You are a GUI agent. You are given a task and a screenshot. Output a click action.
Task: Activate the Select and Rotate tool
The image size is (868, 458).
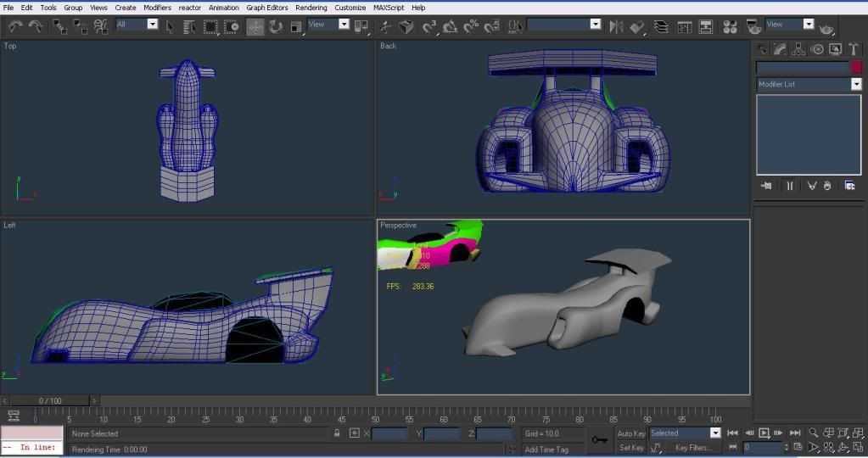point(276,26)
